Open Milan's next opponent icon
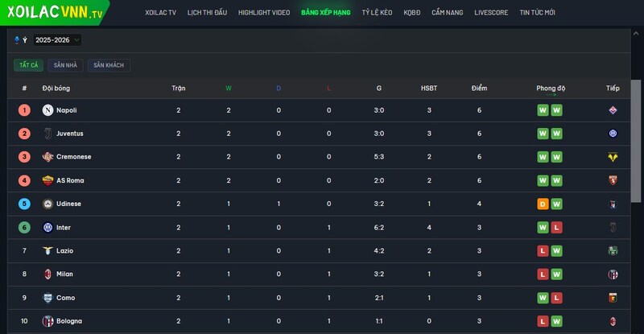Image resolution: width=644 pixels, height=334 pixels. pos(613,274)
